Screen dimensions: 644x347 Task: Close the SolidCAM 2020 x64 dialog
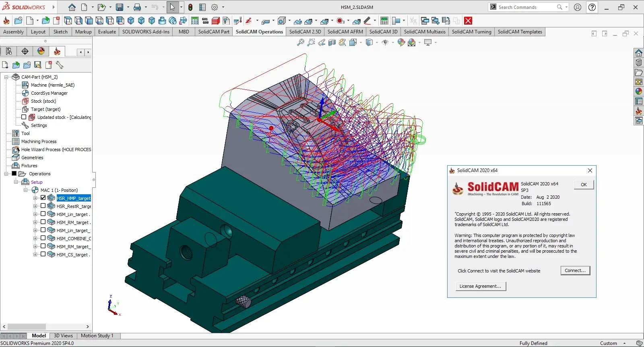(x=590, y=170)
